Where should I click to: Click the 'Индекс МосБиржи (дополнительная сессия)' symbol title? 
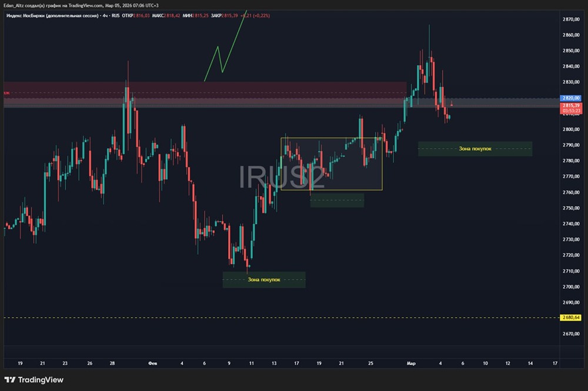click(x=52, y=16)
